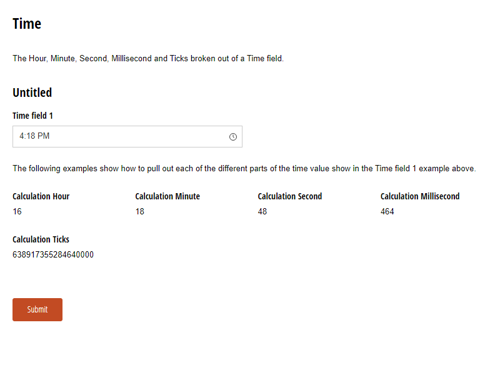
Task: Click the 4:18 PM time text
Action: [34, 136]
